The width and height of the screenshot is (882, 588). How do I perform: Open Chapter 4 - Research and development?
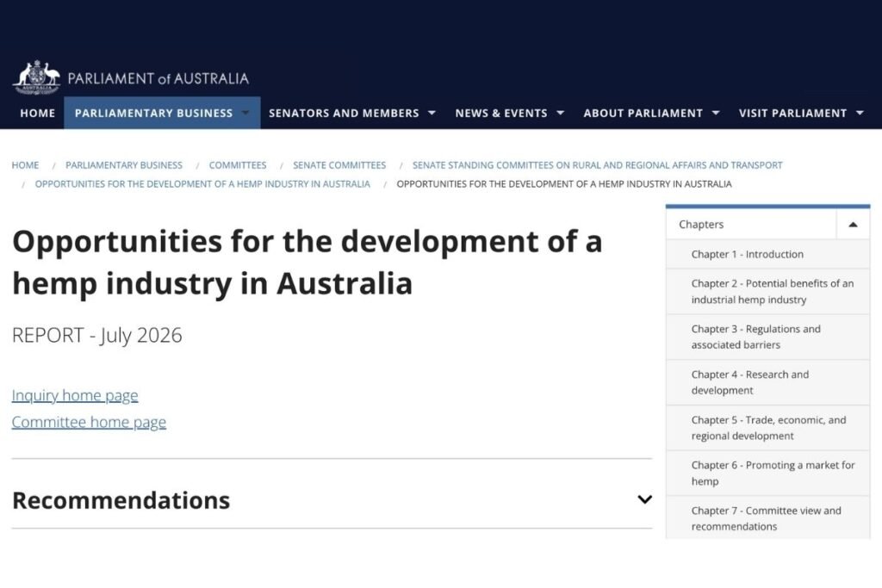point(767,382)
